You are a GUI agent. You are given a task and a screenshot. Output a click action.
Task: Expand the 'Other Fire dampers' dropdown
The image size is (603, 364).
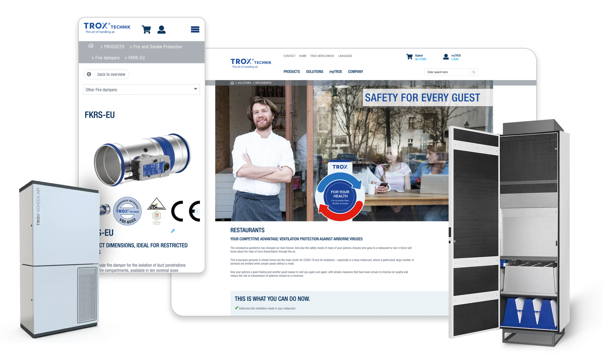pyautogui.click(x=142, y=90)
